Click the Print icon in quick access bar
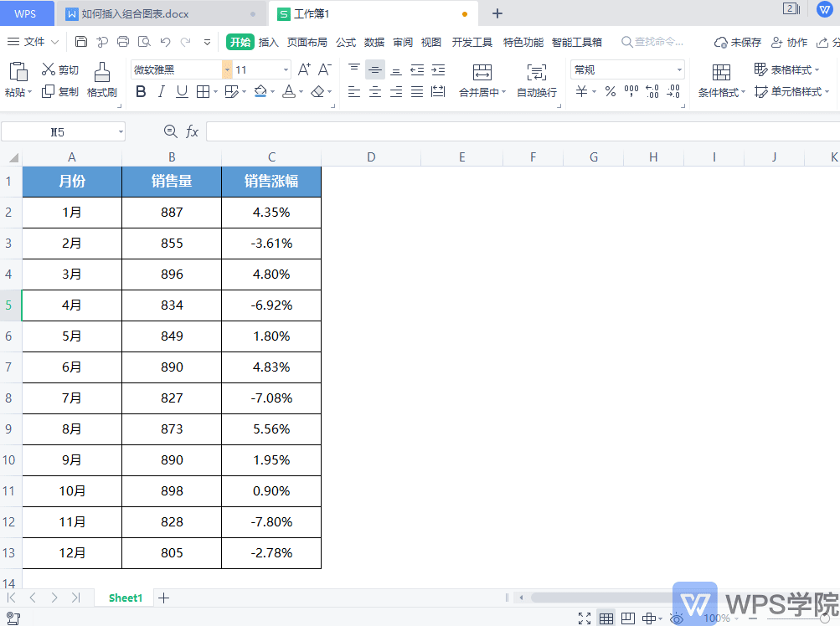Screen dimensions: 840x626 click(122, 42)
